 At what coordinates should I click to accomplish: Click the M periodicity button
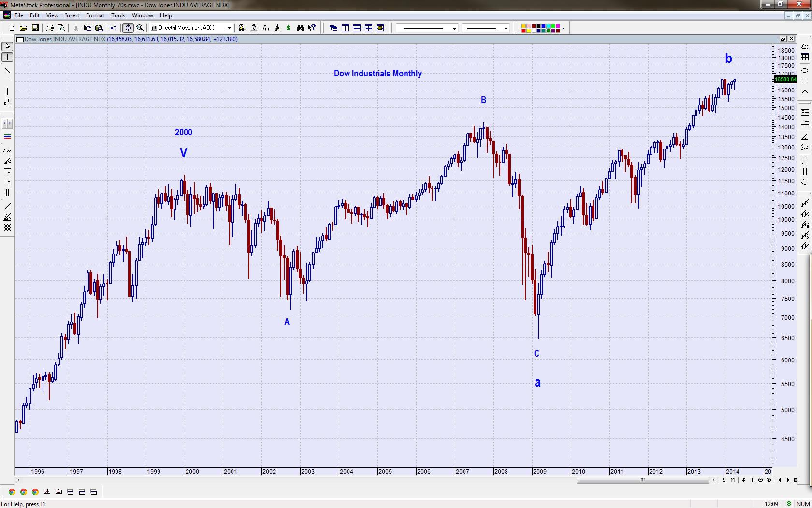(x=733, y=480)
